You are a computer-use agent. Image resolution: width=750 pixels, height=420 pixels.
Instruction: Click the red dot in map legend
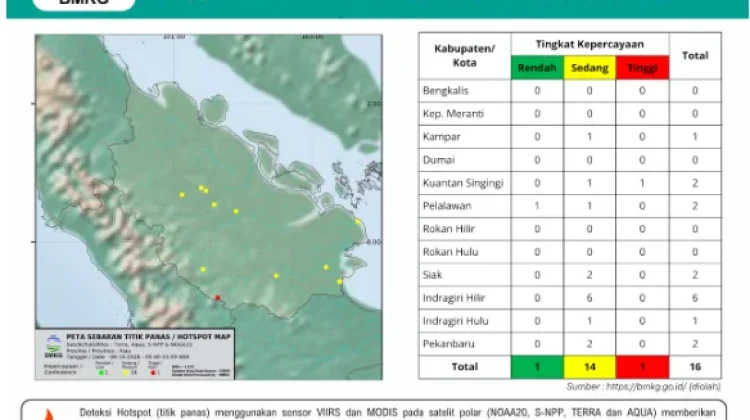pos(153,372)
